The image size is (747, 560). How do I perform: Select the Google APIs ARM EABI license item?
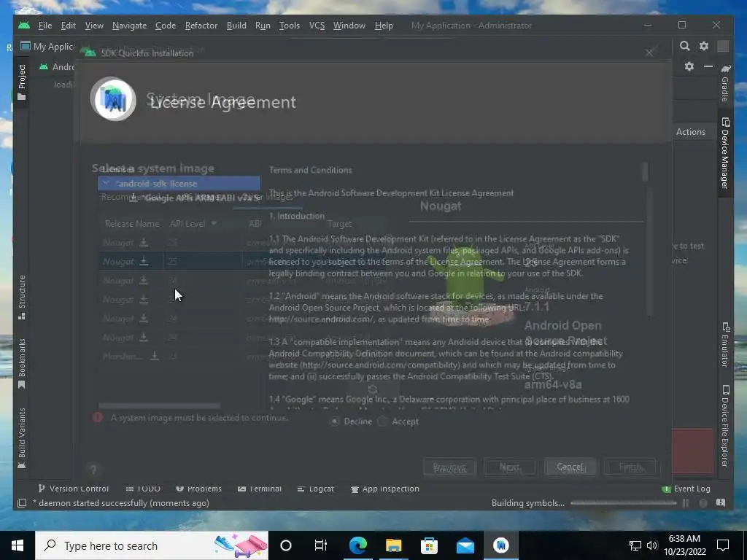[x=196, y=198]
